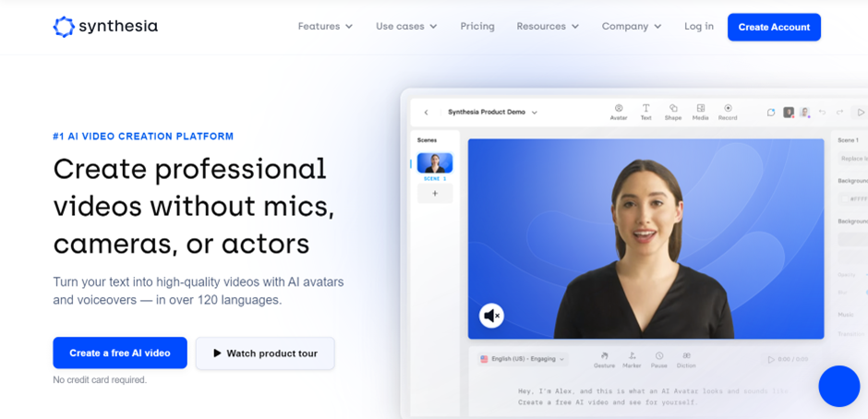
Task: Click the Replace layout field in the right panel
Action: (x=853, y=159)
